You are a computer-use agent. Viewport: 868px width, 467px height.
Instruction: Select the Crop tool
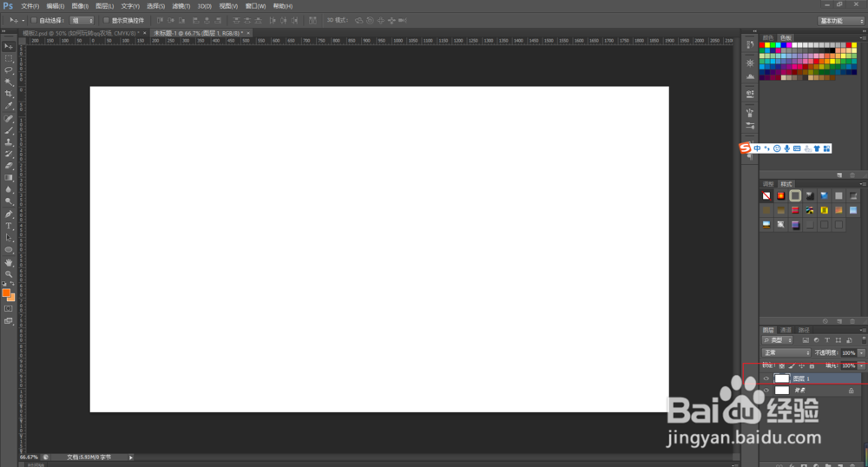(9, 94)
